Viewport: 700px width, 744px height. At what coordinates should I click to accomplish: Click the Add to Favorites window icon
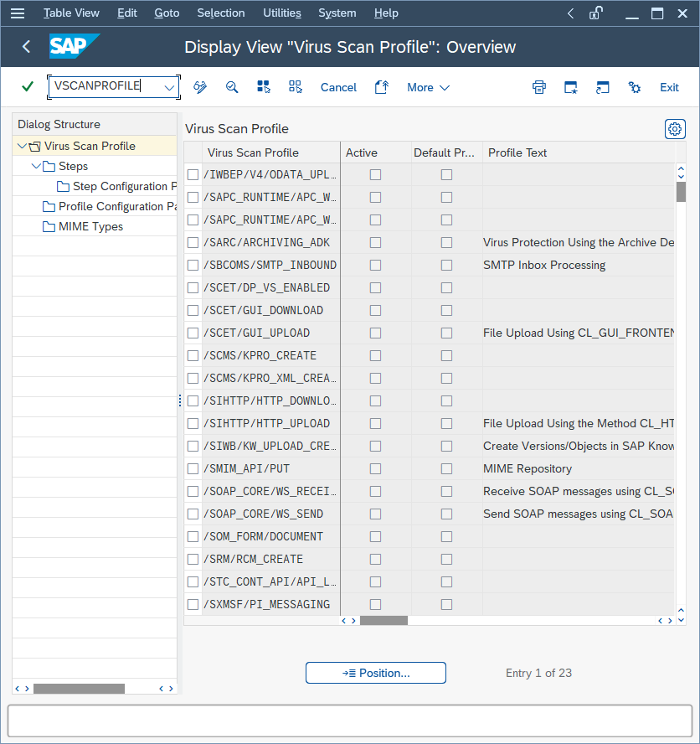point(570,86)
